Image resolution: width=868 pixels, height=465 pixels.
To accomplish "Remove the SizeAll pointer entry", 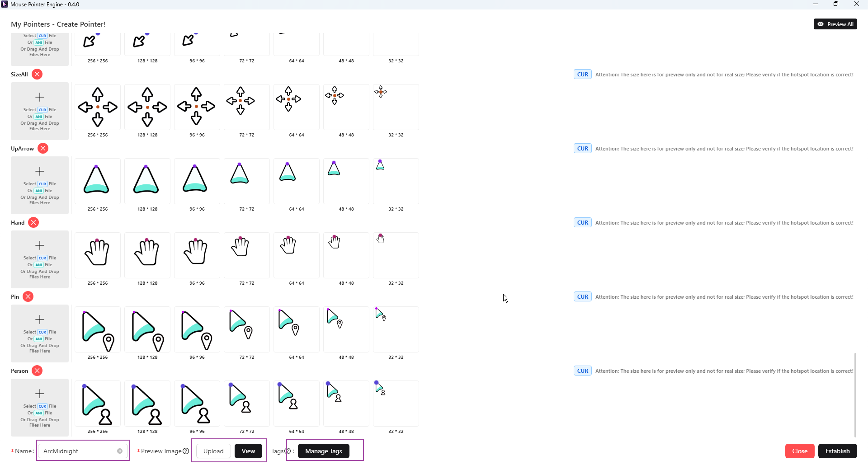I will click(x=37, y=75).
